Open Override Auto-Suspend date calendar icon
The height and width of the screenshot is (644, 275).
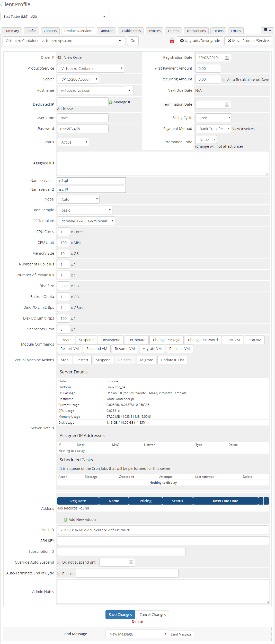[x=131, y=562]
